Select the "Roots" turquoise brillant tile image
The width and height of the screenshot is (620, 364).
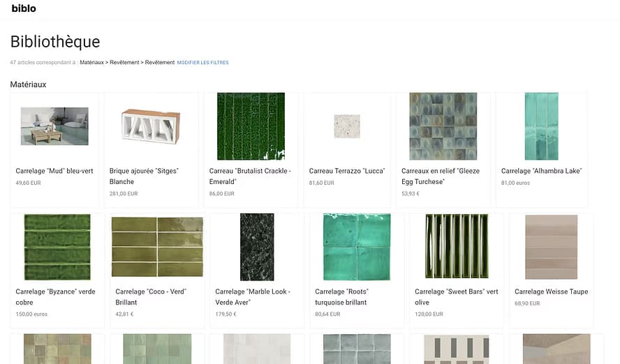356,247
